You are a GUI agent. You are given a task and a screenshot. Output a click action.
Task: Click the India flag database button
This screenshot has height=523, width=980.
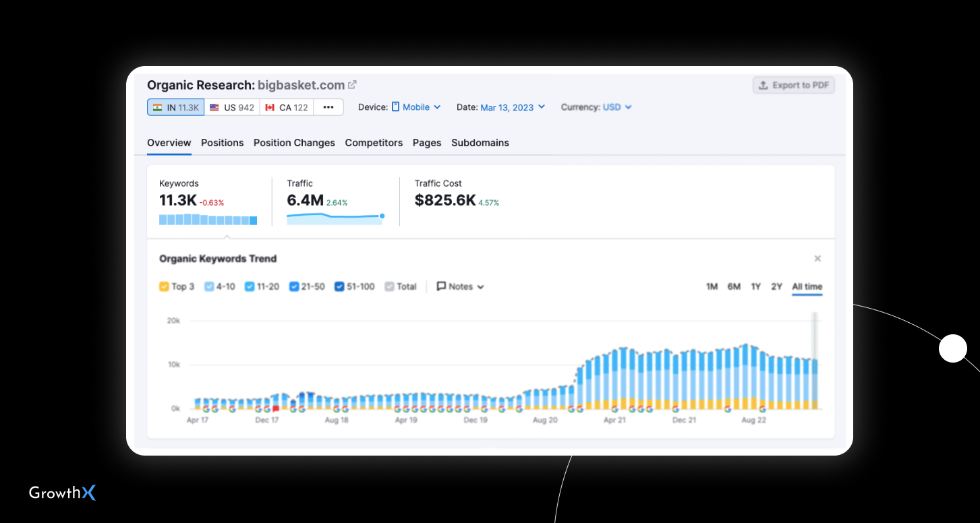175,107
